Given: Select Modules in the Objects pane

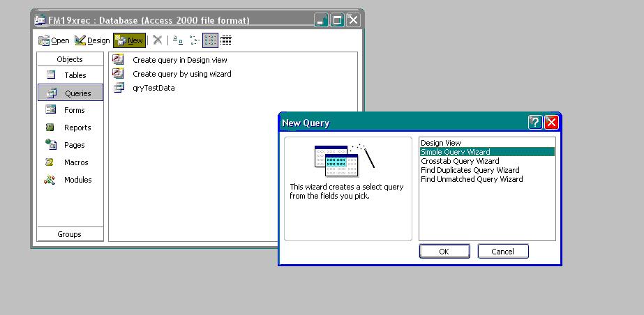Looking at the screenshot, I should coord(70,180).
